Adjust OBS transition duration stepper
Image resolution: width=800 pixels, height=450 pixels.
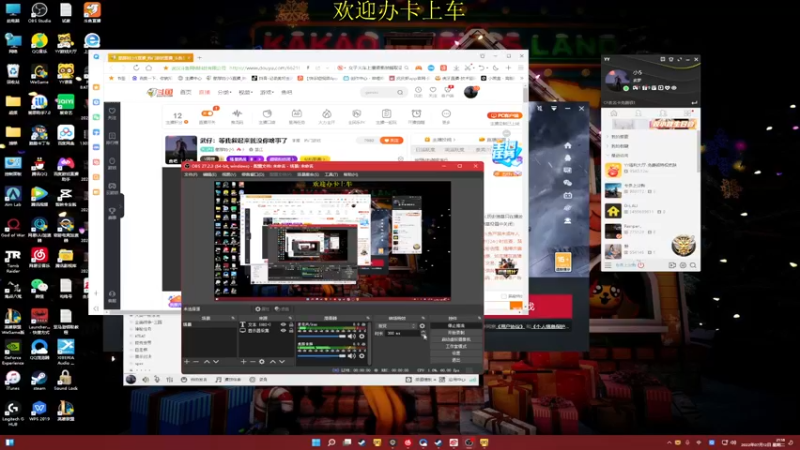(x=423, y=332)
